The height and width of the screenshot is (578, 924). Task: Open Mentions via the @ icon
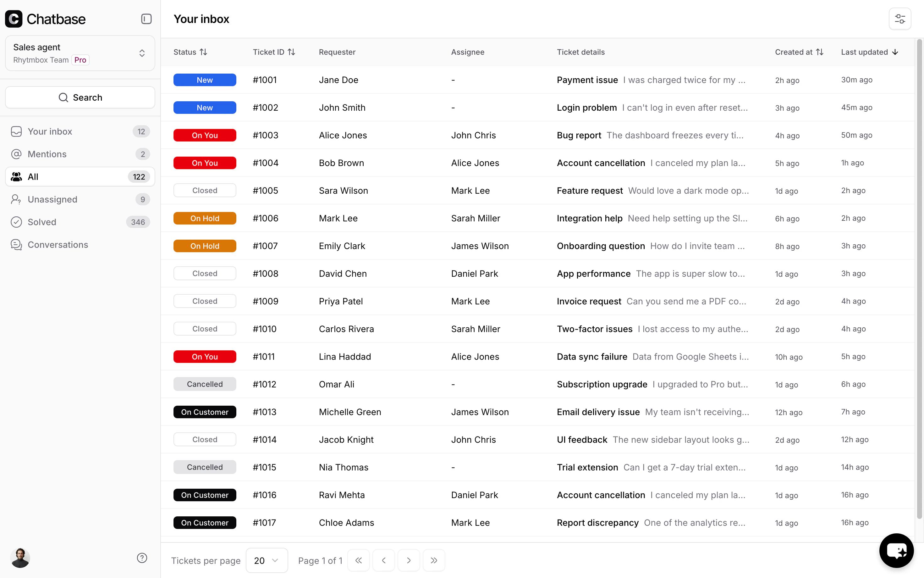16,154
